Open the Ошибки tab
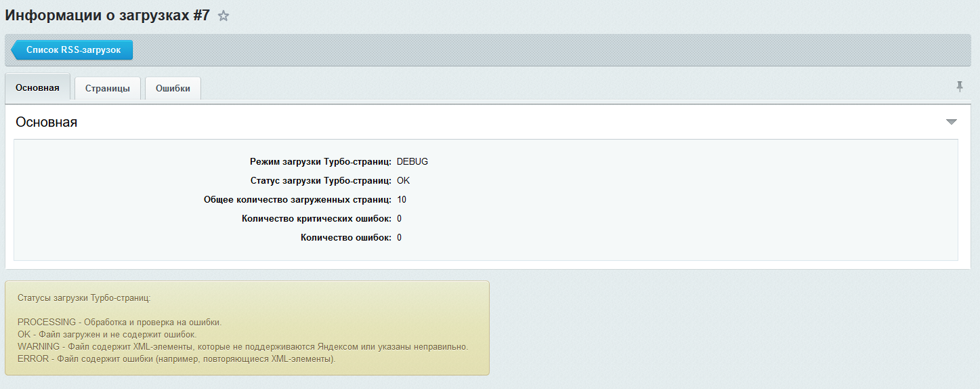The image size is (980, 389). 173,89
